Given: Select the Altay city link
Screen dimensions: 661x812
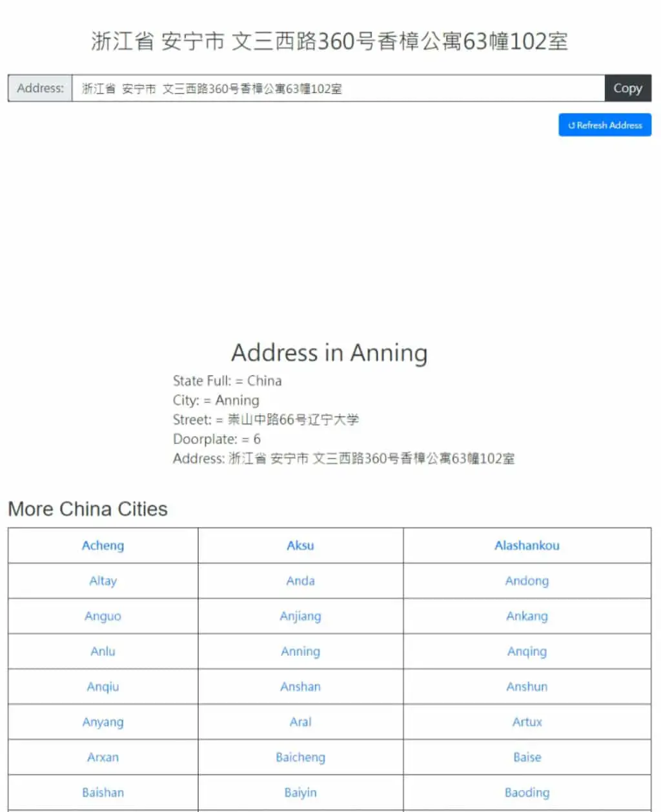Looking at the screenshot, I should 103,581.
